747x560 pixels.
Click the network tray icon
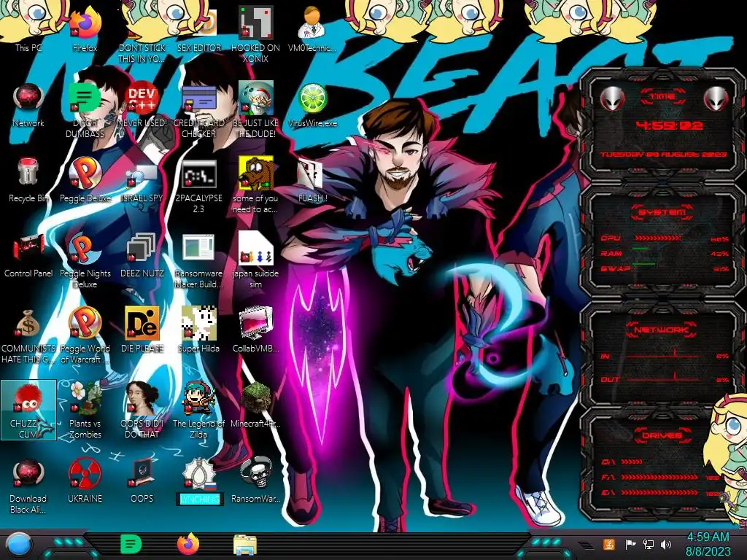tap(648, 544)
